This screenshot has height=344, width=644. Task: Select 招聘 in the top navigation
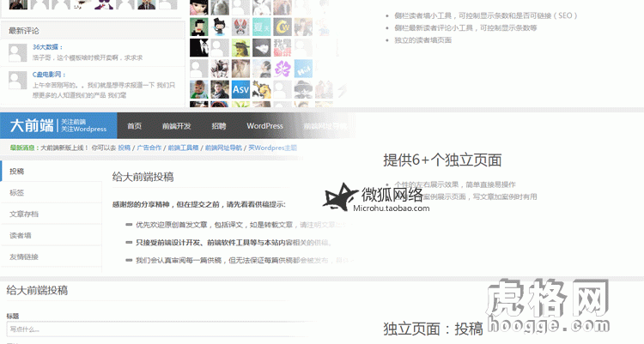[x=218, y=126]
